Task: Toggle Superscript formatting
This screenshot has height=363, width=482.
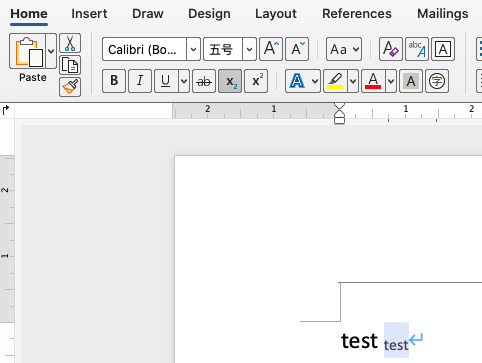Action: [256, 81]
